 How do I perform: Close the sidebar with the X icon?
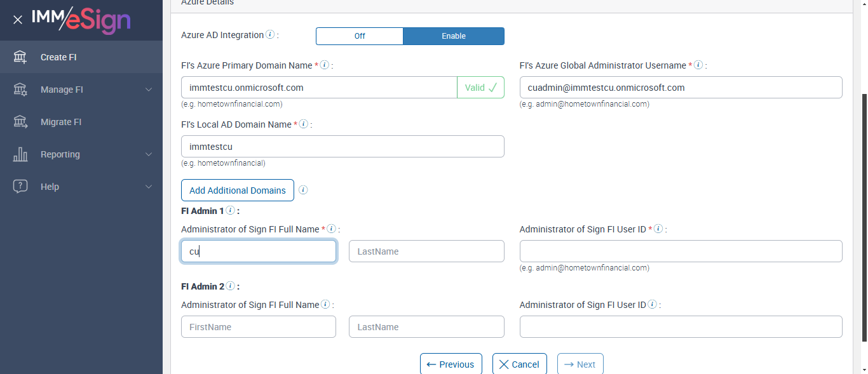tap(18, 20)
